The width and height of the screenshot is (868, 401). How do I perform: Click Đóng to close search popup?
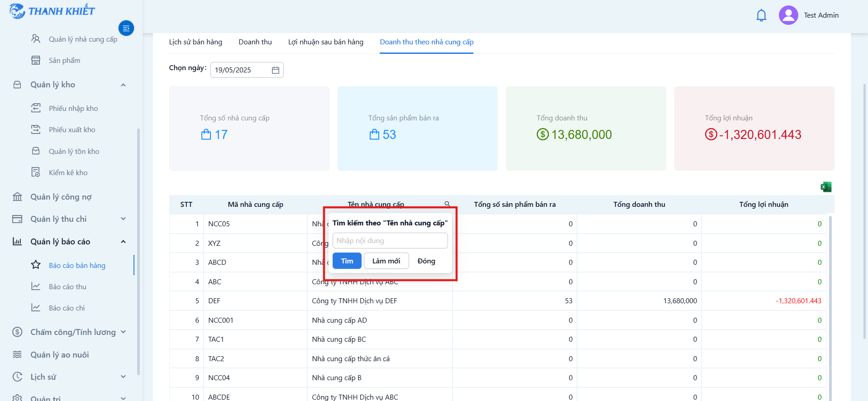[426, 261]
